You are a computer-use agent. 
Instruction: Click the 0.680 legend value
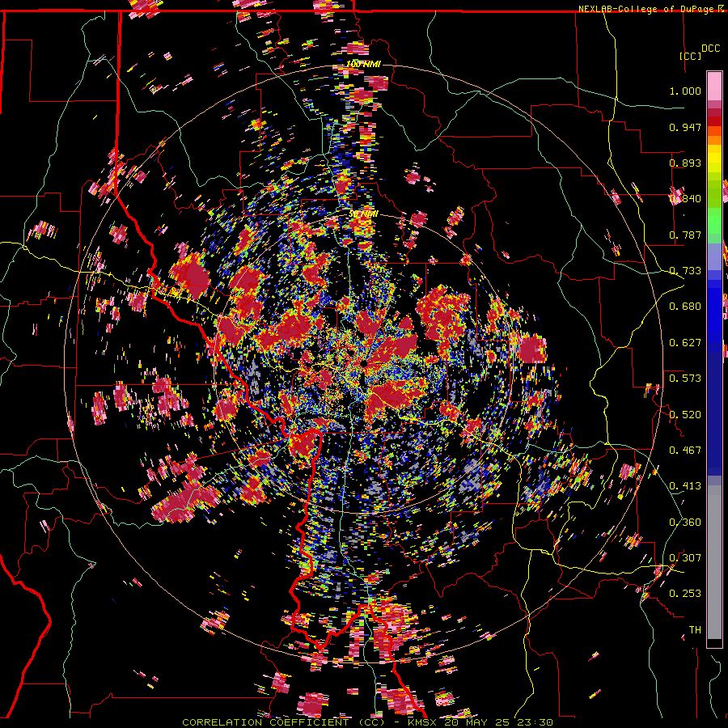pyautogui.click(x=685, y=307)
